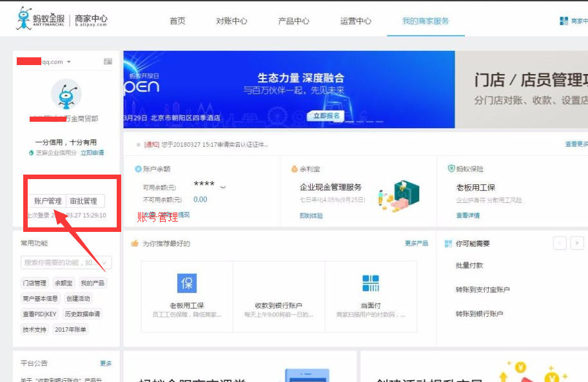Click the 当面付 QR payment icon
Screen dimensions: 588x382
371,282
